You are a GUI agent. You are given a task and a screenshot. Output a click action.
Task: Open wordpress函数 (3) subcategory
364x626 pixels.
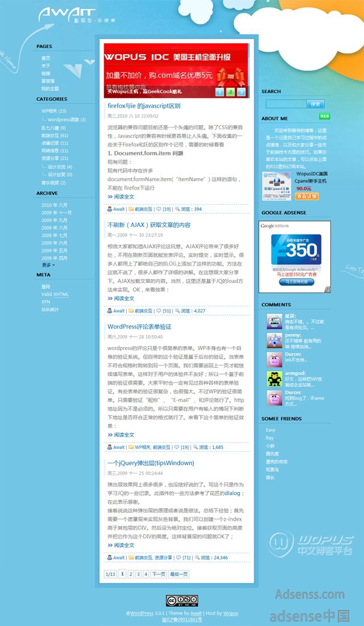coord(67,120)
